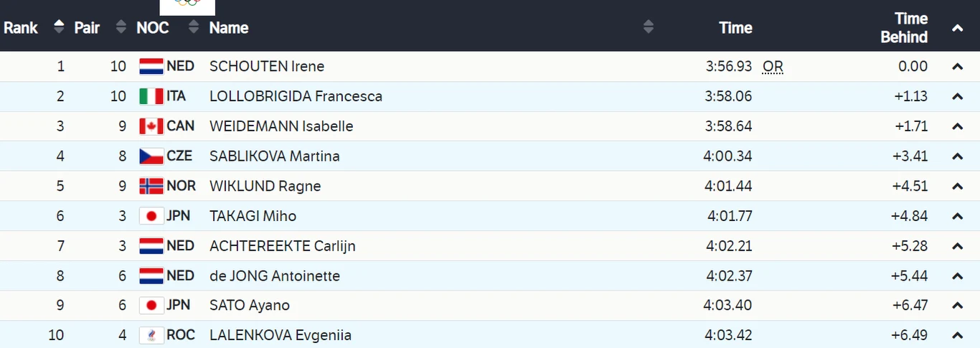
Task: Click the Norway flag for WIKLUND
Action: point(151,187)
